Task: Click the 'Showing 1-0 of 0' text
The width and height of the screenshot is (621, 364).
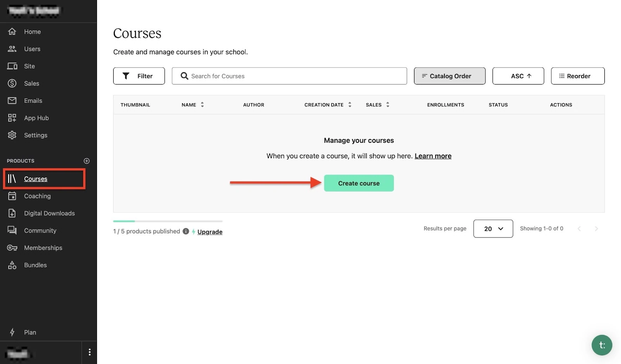Action: coord(541,229)
